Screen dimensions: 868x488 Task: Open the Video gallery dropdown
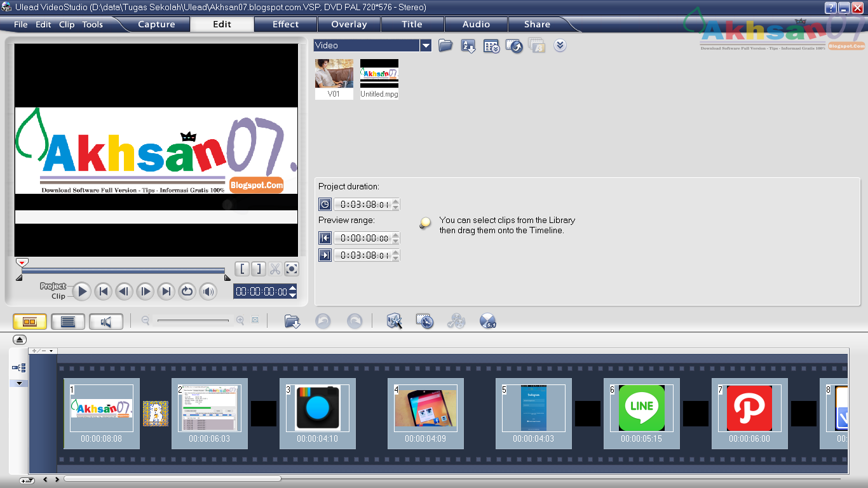tap(426, 46)
